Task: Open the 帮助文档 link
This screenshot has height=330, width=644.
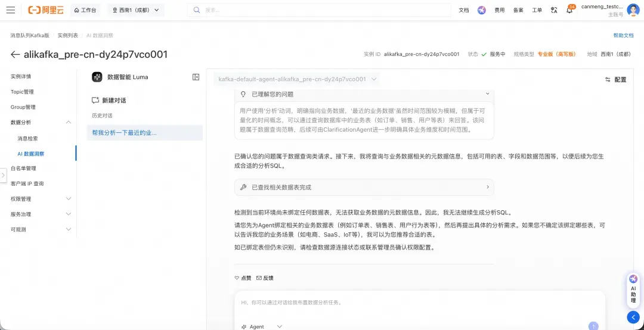Action: pos(624,35)
